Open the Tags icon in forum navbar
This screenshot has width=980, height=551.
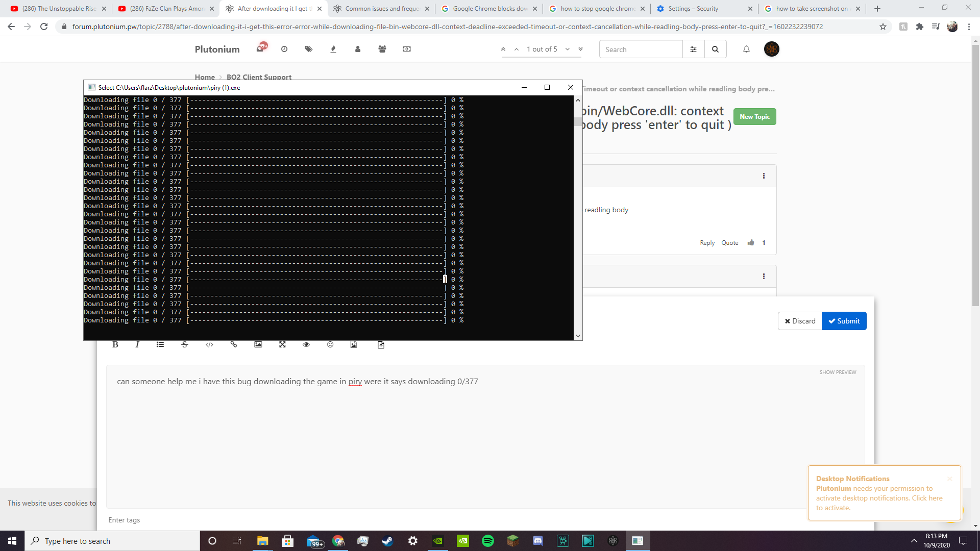pos(309,49)
